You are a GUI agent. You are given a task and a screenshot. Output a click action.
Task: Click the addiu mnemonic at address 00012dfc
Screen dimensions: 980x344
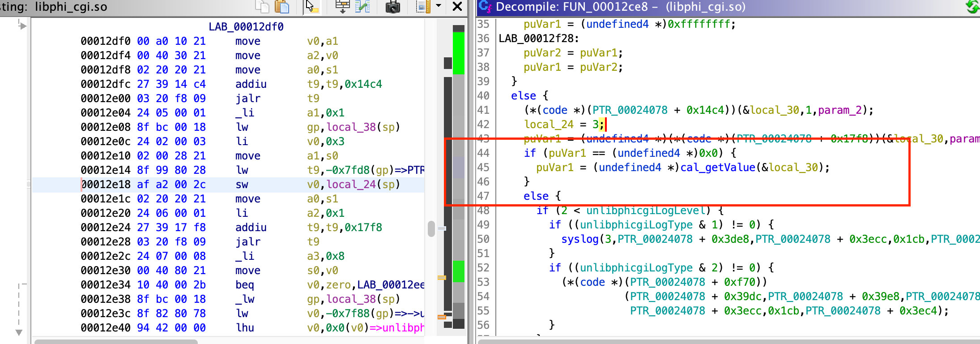[x=251, y=84]
